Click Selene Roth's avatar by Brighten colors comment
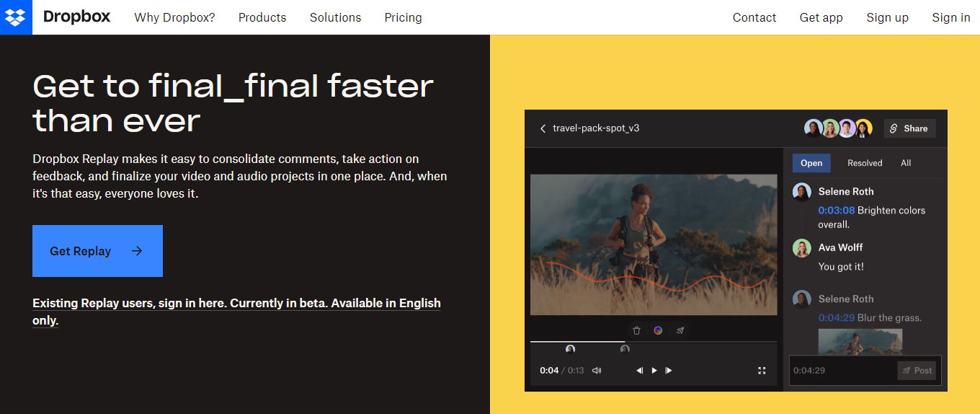 (802, 192)
